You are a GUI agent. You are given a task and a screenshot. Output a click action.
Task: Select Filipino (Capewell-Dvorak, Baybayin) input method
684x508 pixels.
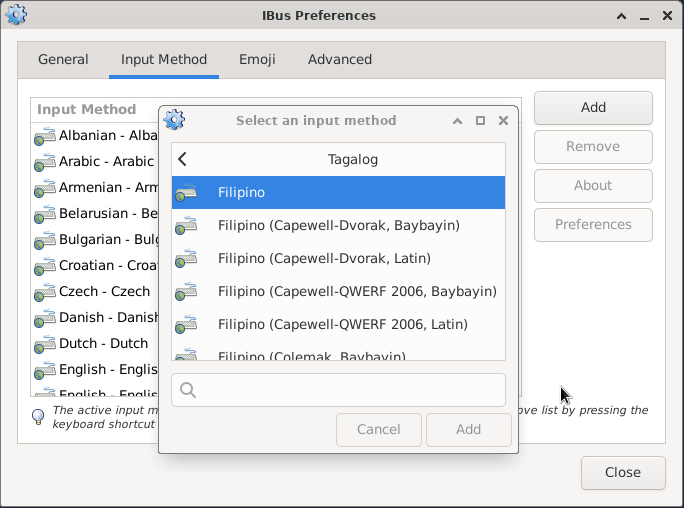tap(338, 226)
